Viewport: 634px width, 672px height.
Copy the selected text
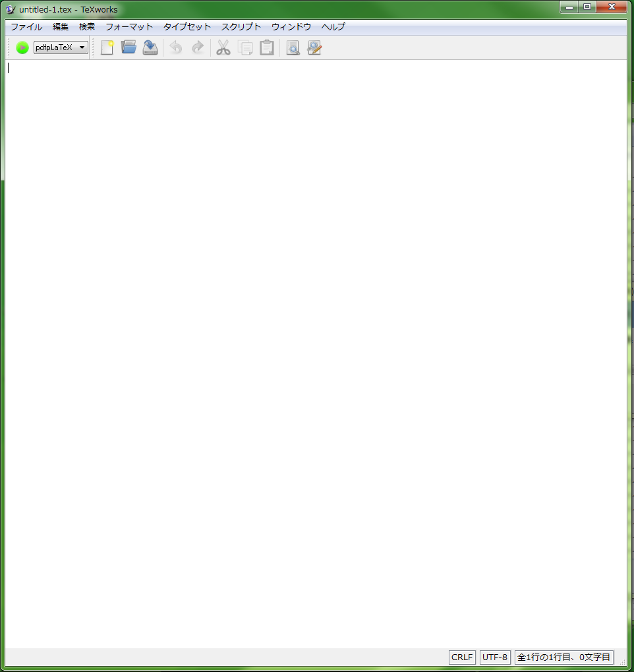pos(245,47)
